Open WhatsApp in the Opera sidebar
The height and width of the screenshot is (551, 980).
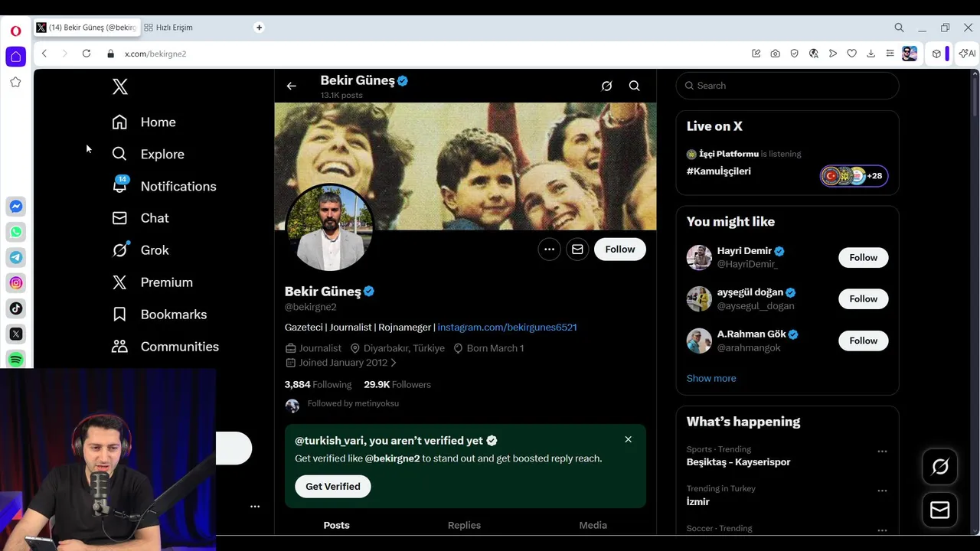point(16,232)
